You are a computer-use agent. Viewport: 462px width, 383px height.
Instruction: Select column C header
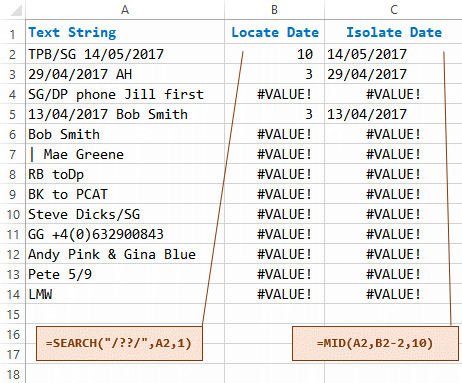point(393,10)
